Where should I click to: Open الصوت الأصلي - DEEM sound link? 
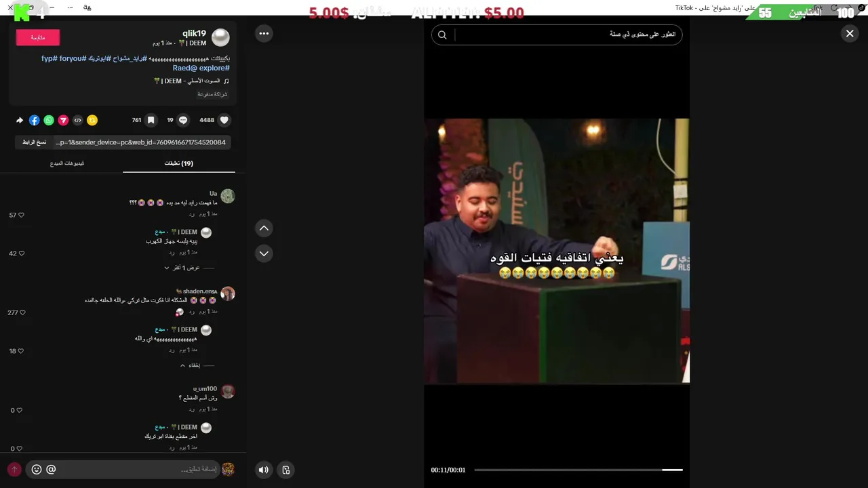(186, 81)
